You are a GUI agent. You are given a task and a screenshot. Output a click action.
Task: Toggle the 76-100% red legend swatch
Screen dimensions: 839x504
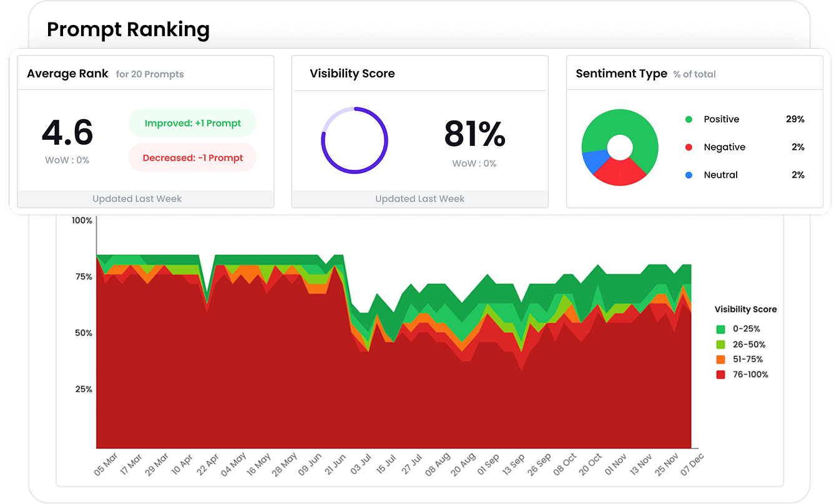pos(720,375)
